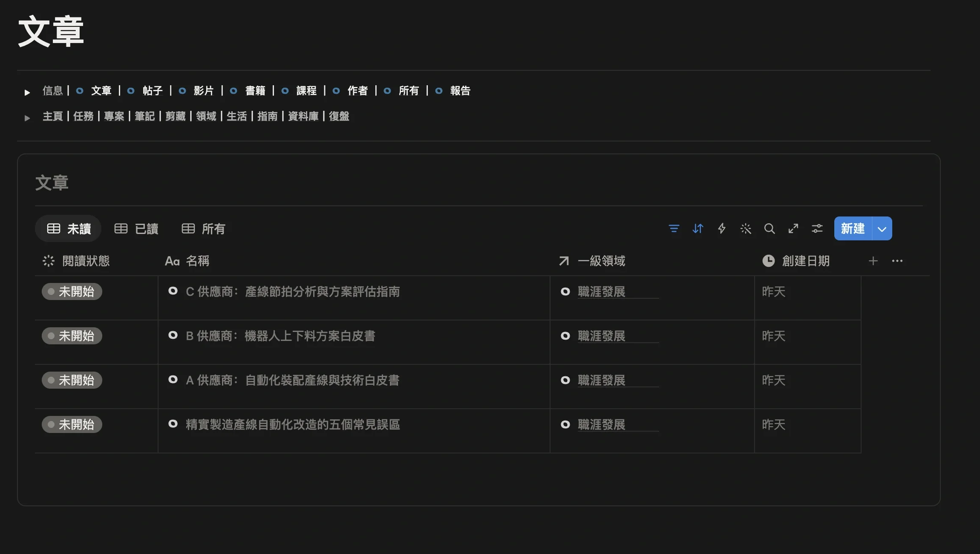
Task: Open page icon for A 供應商 row
Action: click(173, 379)
